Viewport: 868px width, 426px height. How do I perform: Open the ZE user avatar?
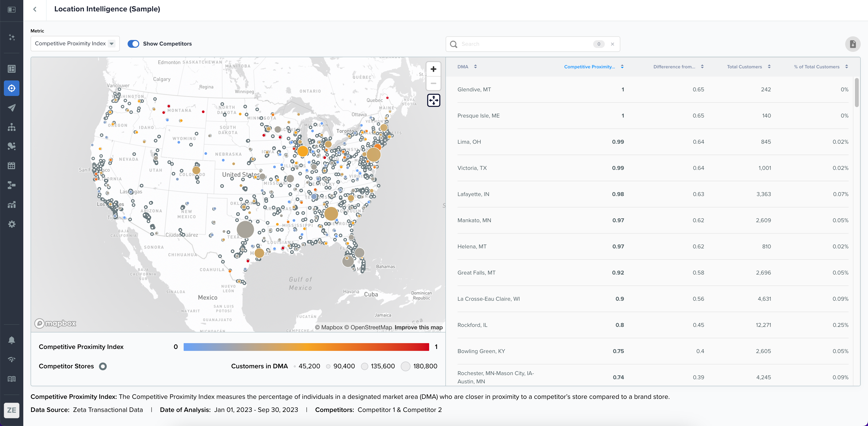(x=11, y=410)
